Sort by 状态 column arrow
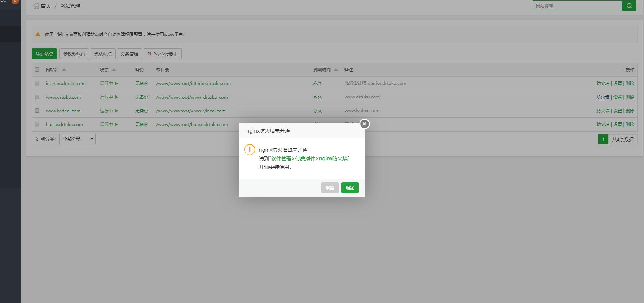Image resolution: width=644 pixels, height=303 pixels. tap(114, 70)
